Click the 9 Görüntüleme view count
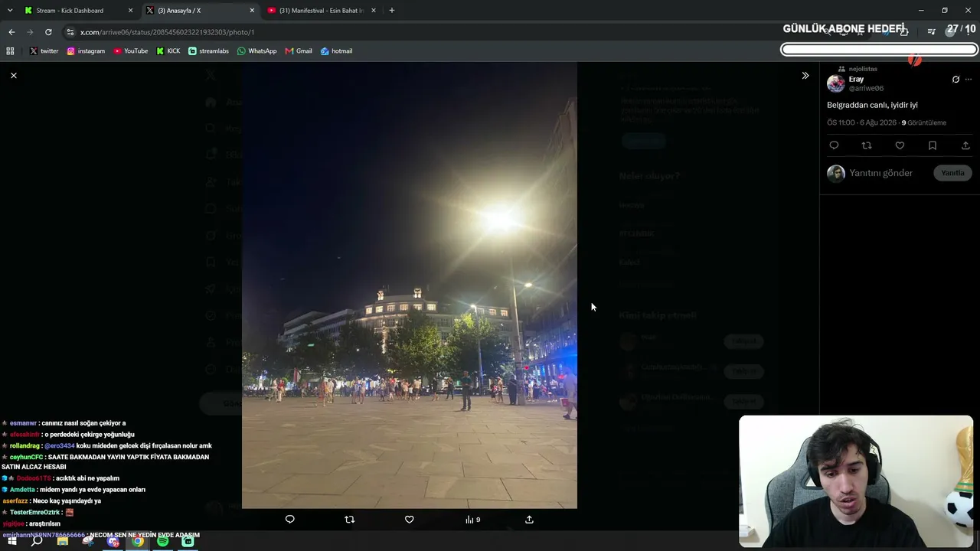 [x=924, y=122]
